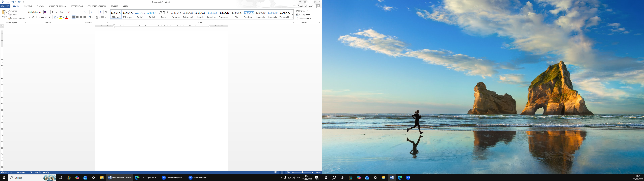Toggle strikethrough (abc) formatting
644x181 pixels.
42,17
